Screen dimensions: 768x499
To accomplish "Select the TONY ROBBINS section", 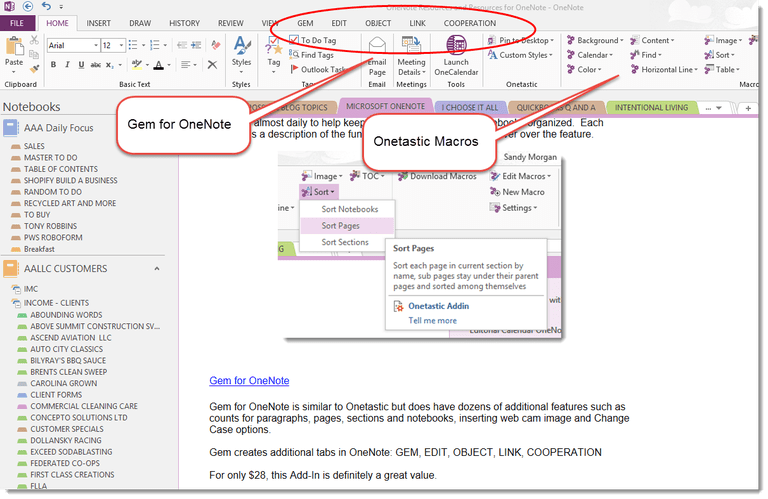I will [50, 226].
